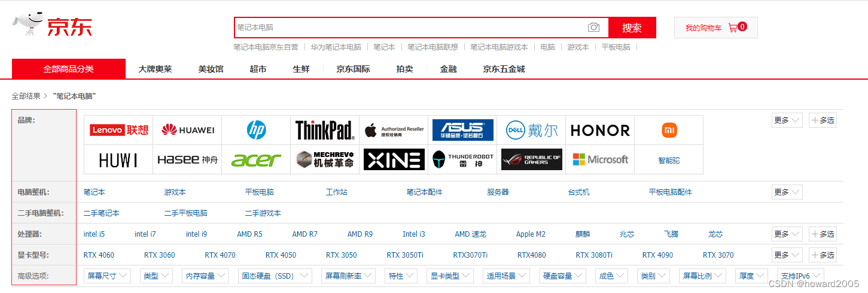Open camera image search icon
Image resolution: width=868 pixels, height=293 pixels.
click(593, 28)
